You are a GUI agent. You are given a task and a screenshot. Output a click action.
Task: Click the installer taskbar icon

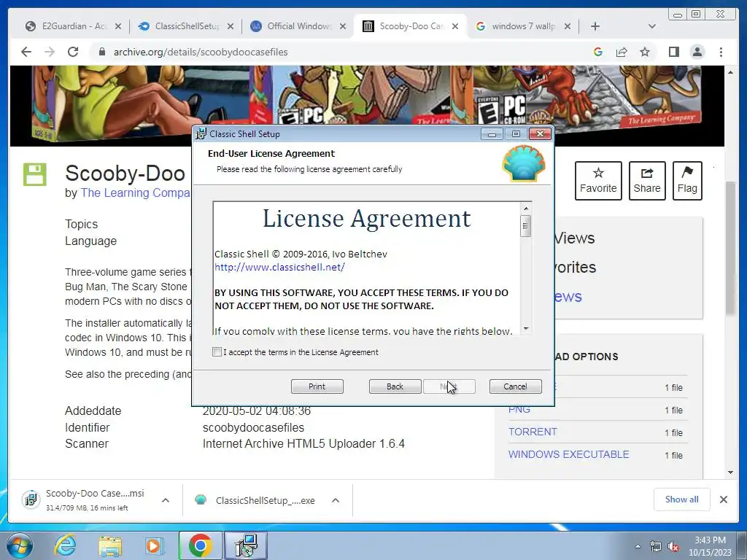point(246,545)
